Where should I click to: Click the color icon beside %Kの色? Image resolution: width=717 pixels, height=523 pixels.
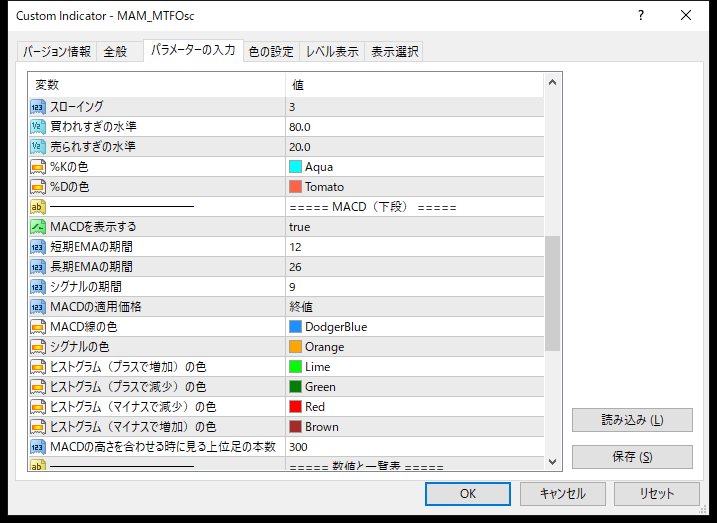pos(38,167)
